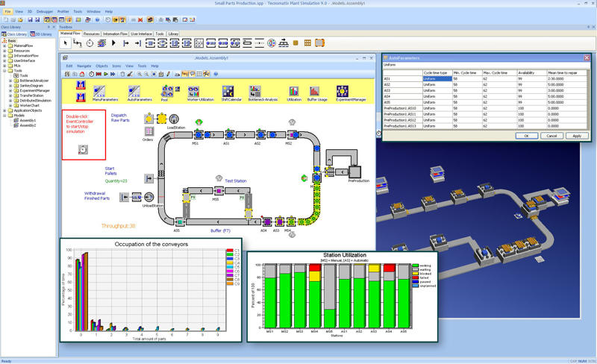Collapse the Models folder
This screenshot has height=364, width=597.
(x=4, y=116)
